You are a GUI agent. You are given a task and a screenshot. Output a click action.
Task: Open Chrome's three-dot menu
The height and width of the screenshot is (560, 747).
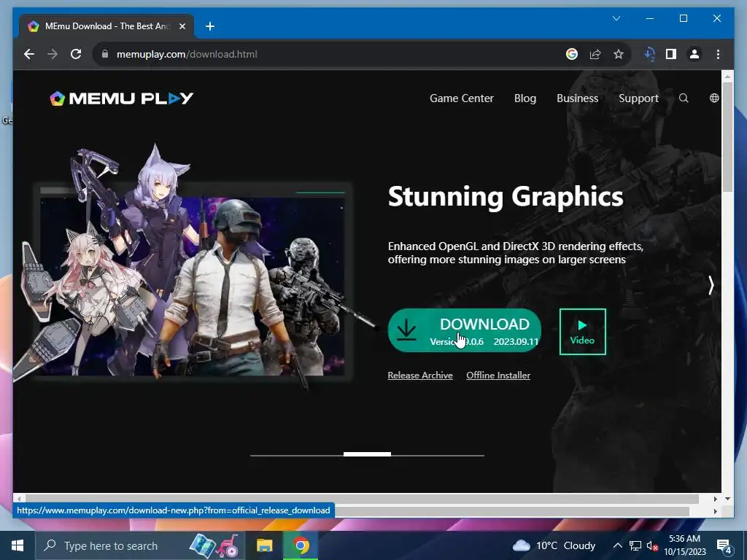point(718,54)
